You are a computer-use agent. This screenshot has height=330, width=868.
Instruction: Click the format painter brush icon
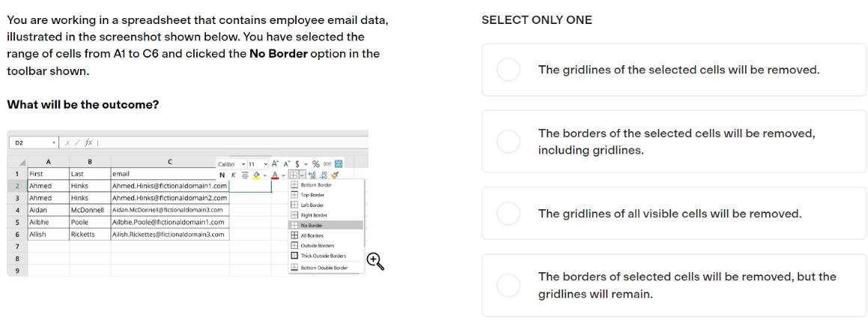335,175
